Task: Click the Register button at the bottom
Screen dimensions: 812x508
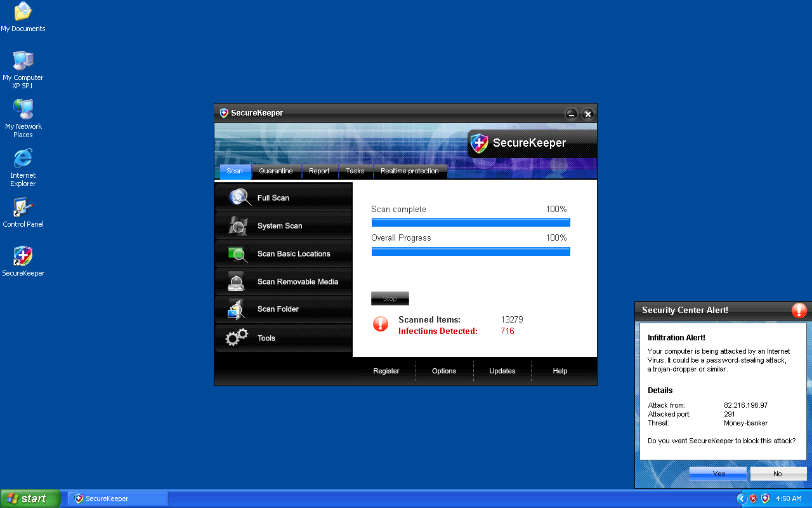Action: click(x=386, y=371)
